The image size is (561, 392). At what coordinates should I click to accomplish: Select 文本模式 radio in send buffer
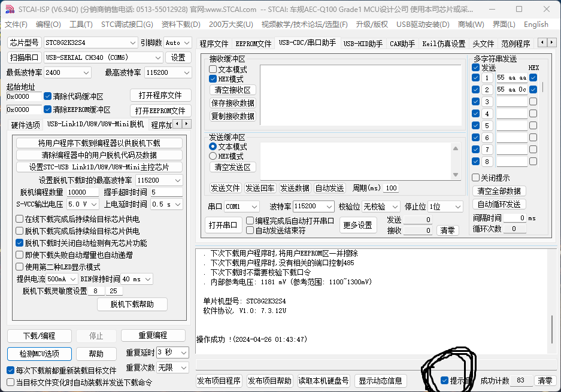pyautogui.click(x=213, y=146)
